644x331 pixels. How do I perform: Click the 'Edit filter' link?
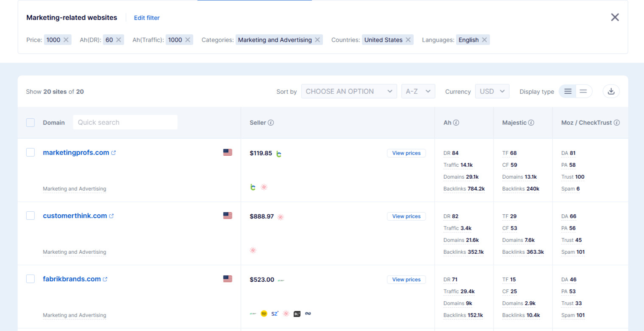(147, 17)
